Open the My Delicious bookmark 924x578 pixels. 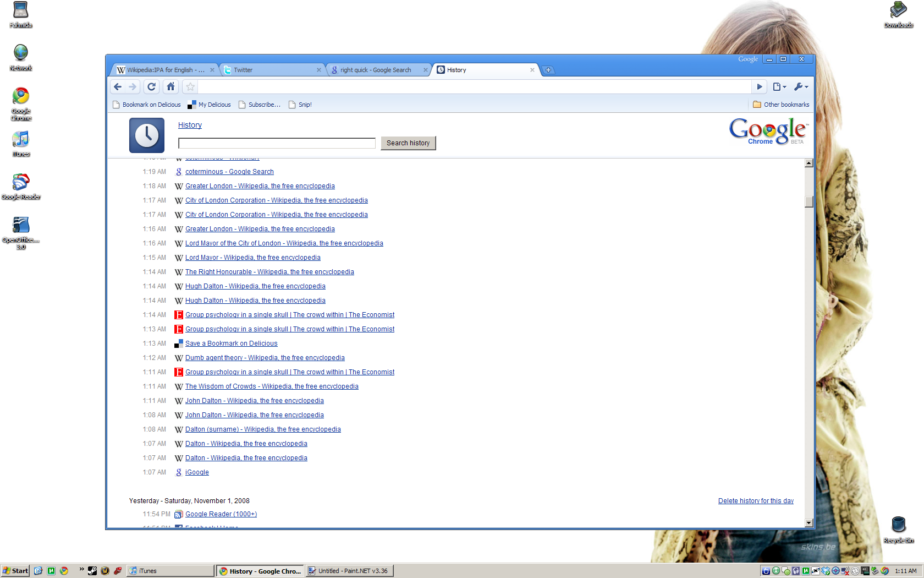pos(209,105)
